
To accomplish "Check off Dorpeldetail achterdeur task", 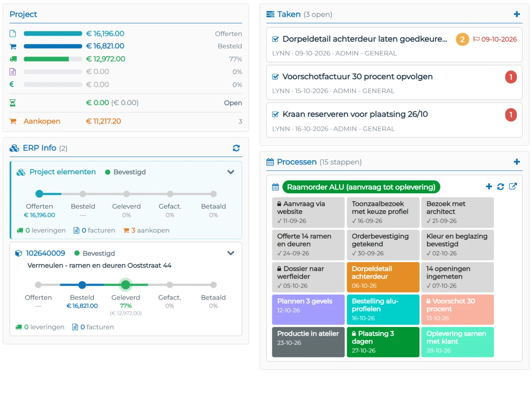I will click(x=275, y=39).
